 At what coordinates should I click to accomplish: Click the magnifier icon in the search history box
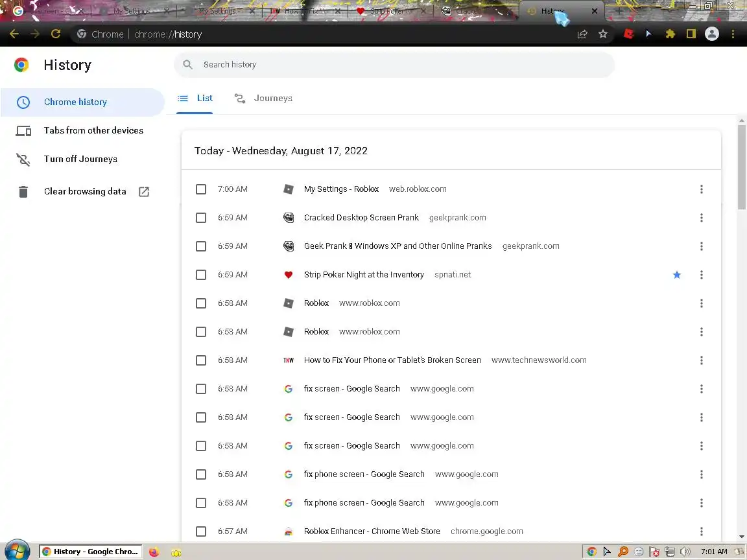[x=187, y=64]
